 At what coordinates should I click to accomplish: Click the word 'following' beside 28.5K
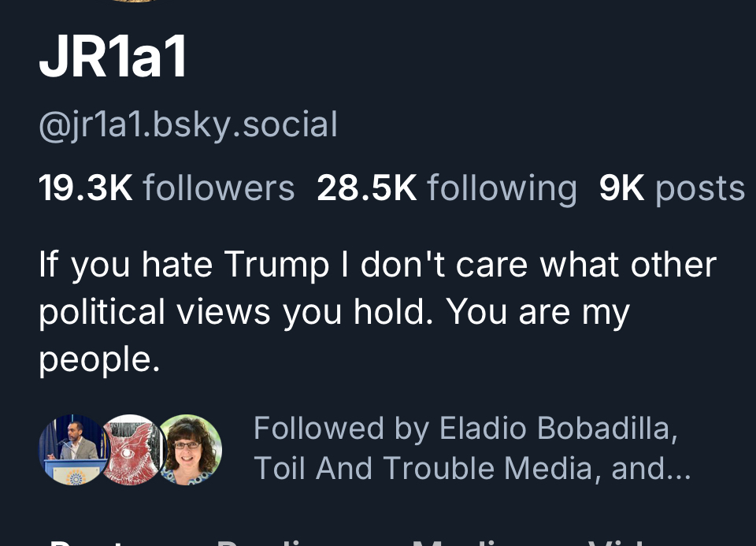pyautogui.click(x=502, y=188)
